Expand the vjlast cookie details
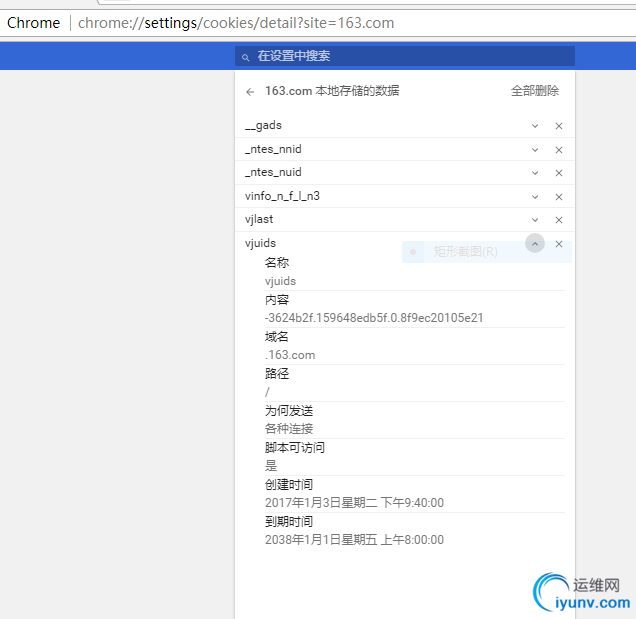636x619 pixels. [535, 220]
